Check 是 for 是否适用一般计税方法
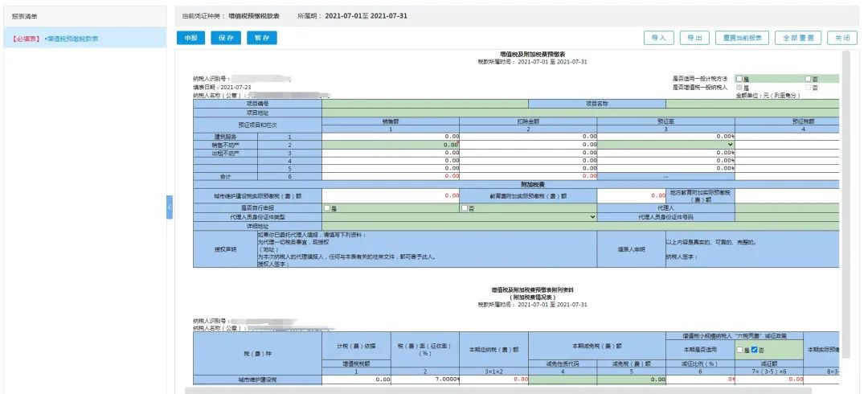Screen dimensions: 868x394 point(739,79)
